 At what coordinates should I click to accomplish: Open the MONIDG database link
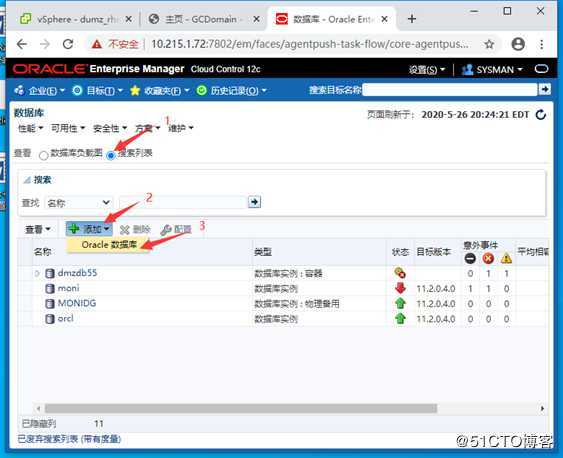click(x=77, y=303)
